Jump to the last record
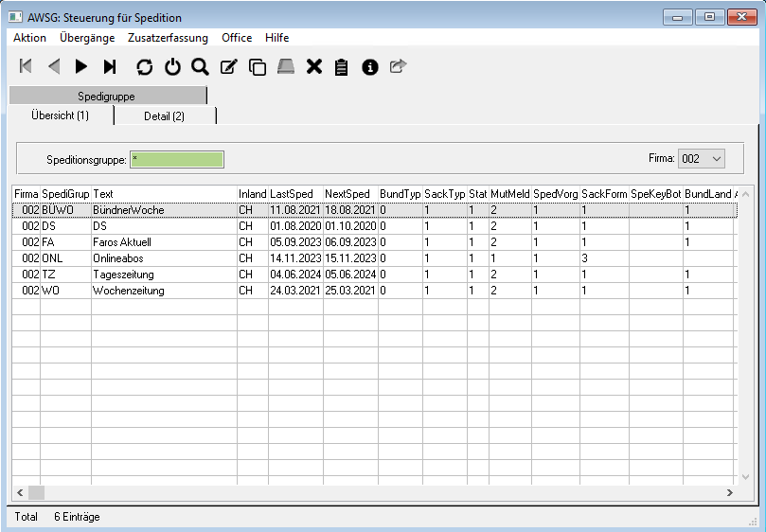Screen dimensions: 766x532 pyautogui.click(x=110, y=66)
